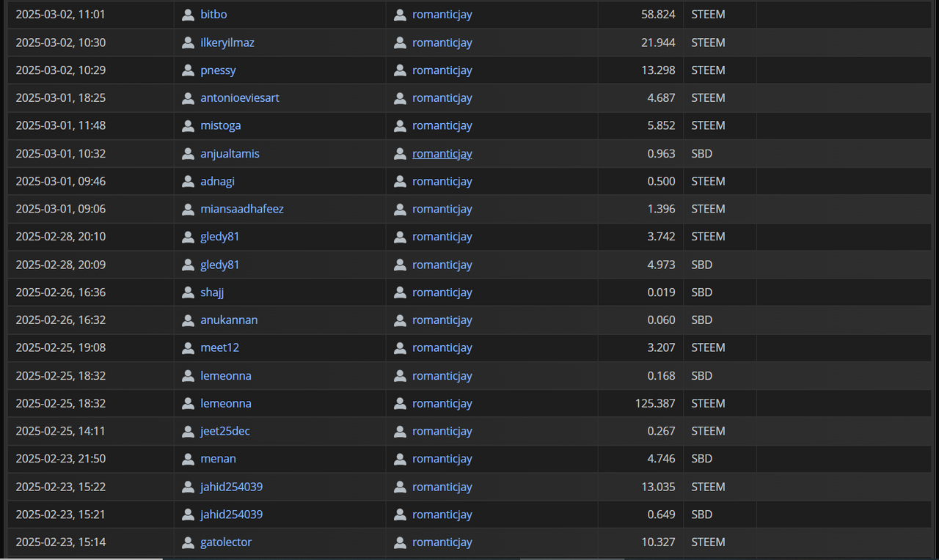Click jahid254039's user icon in the 15:21 row
The height and width of the screenshot is (560, 939).
188,515
